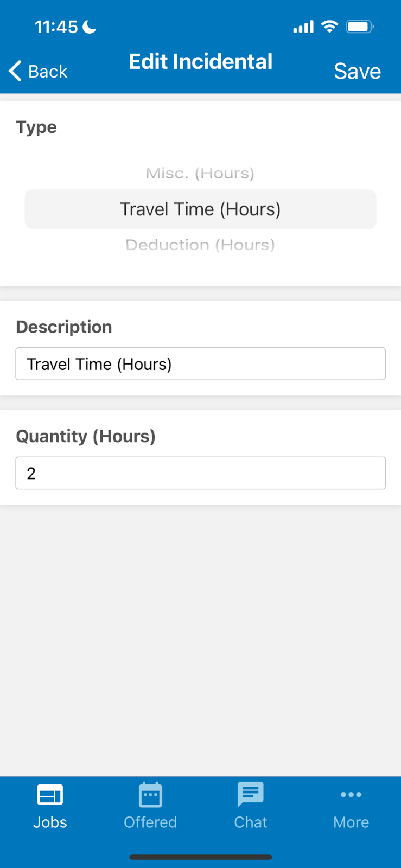
Task: Click the Wi-Fi status icon
Action: click(x=329, y=26)
